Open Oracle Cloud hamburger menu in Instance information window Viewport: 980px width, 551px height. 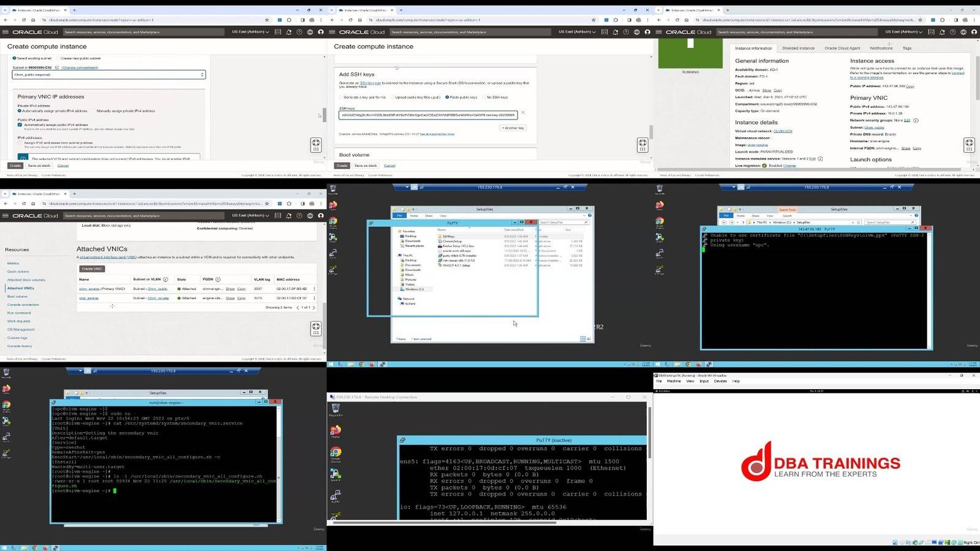click(659, 32)
